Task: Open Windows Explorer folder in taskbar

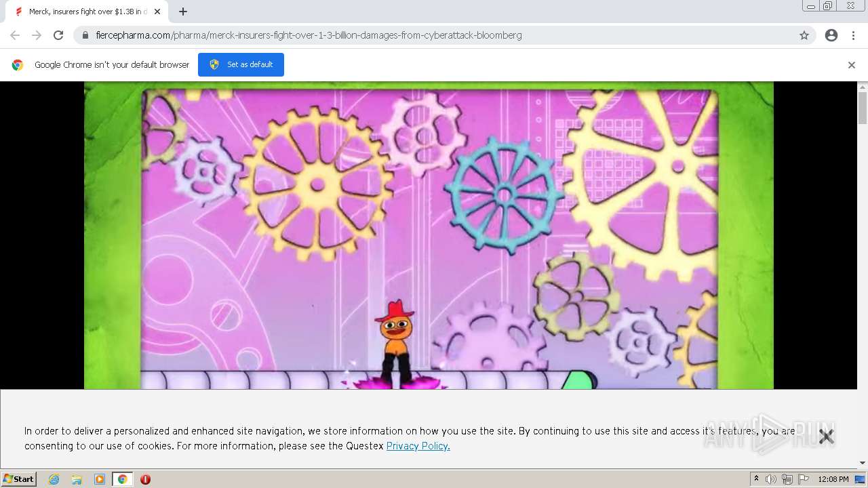Action: 77,479
